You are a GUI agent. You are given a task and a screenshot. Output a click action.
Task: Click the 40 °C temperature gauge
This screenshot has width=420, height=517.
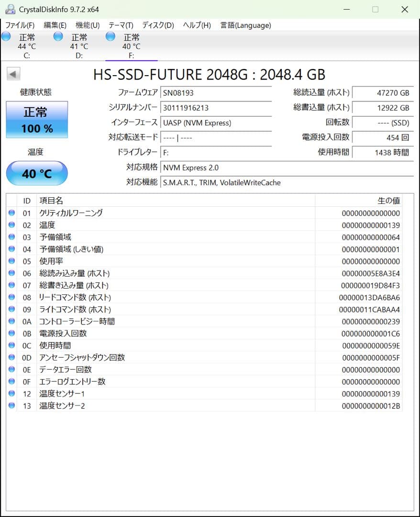click(36, 173)
